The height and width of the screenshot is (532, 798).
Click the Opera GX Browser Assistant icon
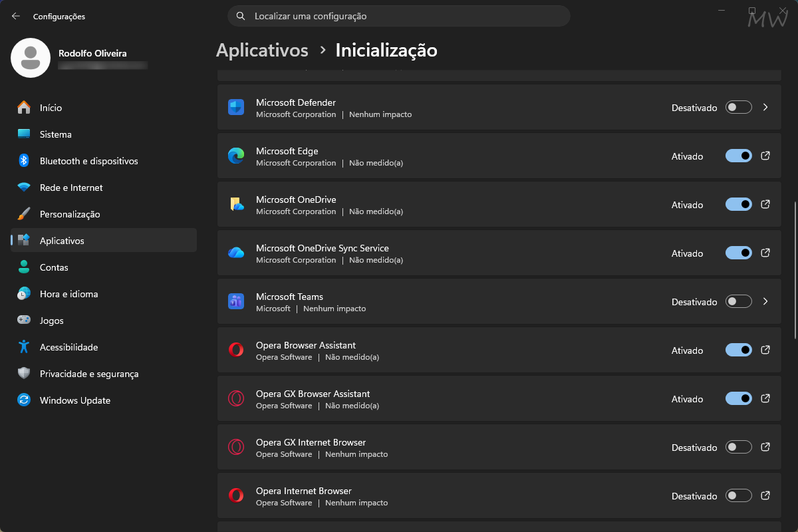(236, 398)
